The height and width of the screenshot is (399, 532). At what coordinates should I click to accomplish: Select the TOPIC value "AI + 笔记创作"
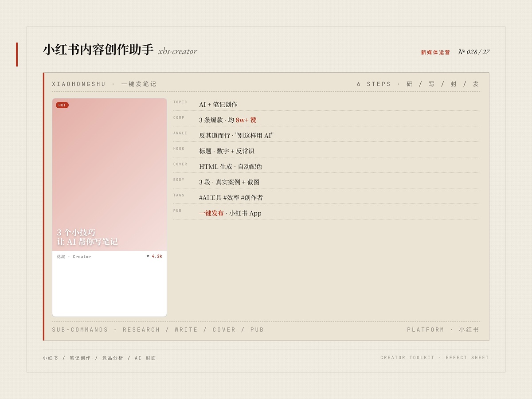(218, 105)
